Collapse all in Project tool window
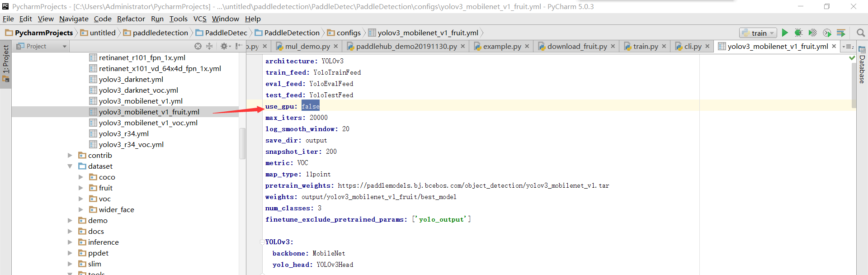This screenshot has width=868, height=275. click(209, 46)
